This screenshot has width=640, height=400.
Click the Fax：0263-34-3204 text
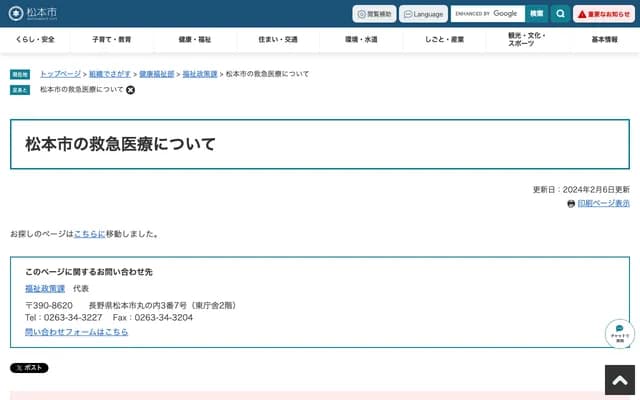click(x=153, y=318)
